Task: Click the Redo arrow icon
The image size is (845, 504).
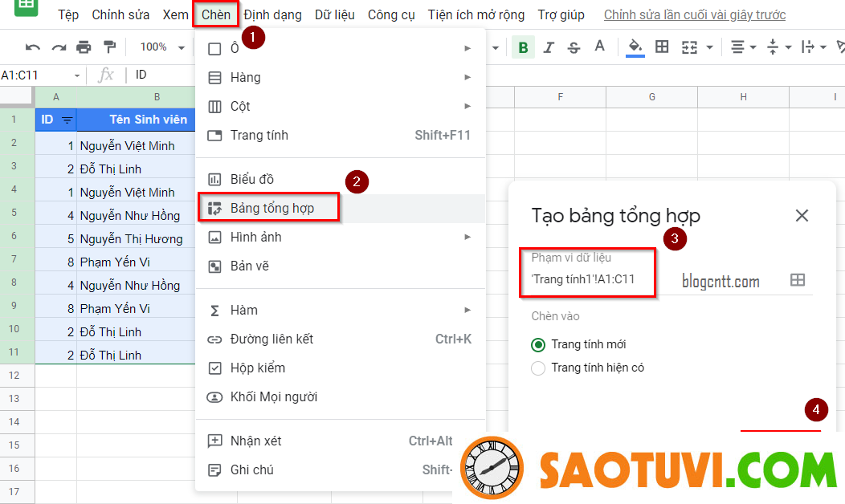Action: click(59, 47)
